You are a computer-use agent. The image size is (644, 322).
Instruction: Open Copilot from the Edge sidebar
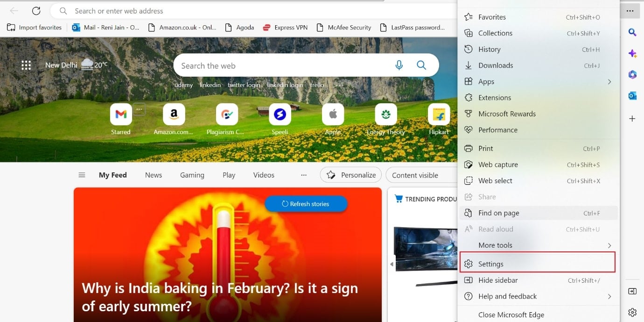point(632,53)
